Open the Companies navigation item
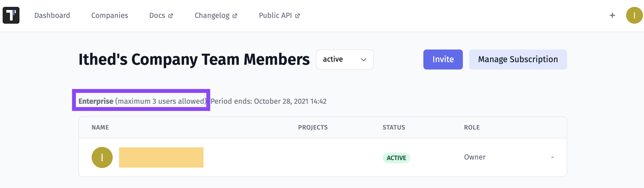 coord(110,15)
